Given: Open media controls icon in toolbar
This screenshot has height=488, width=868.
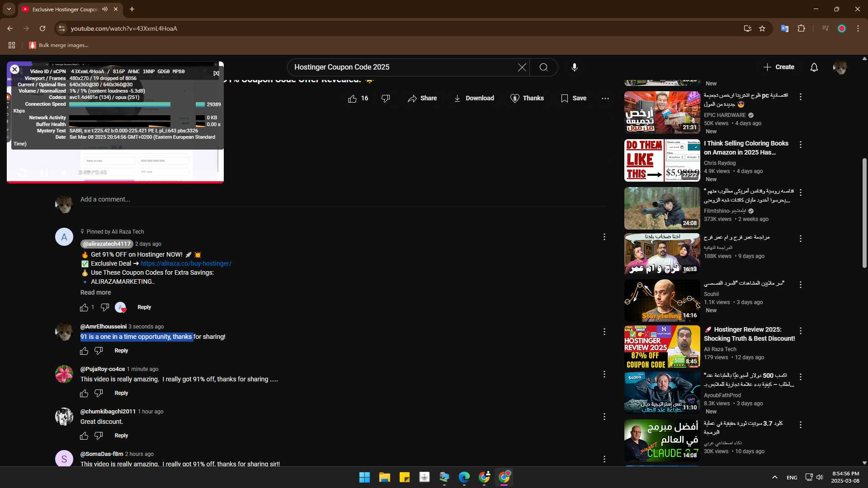Looking at the screenshot, I should [826, 28].
